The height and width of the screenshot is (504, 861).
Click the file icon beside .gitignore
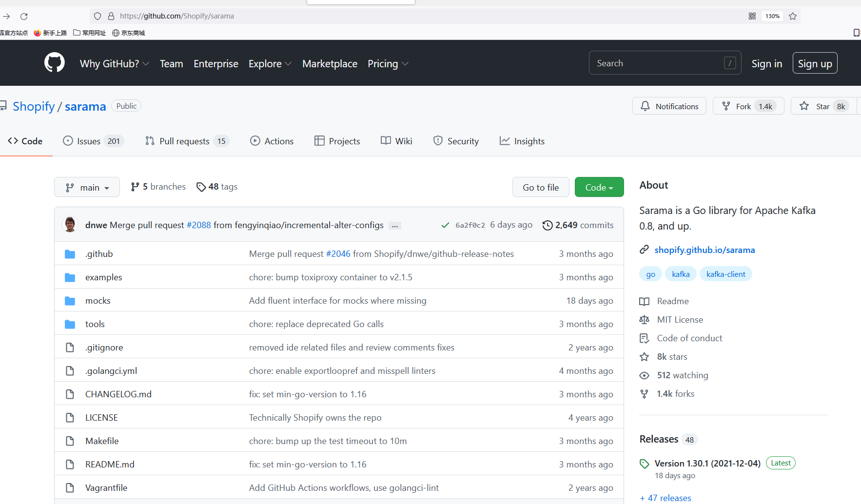tap(70, 348)
